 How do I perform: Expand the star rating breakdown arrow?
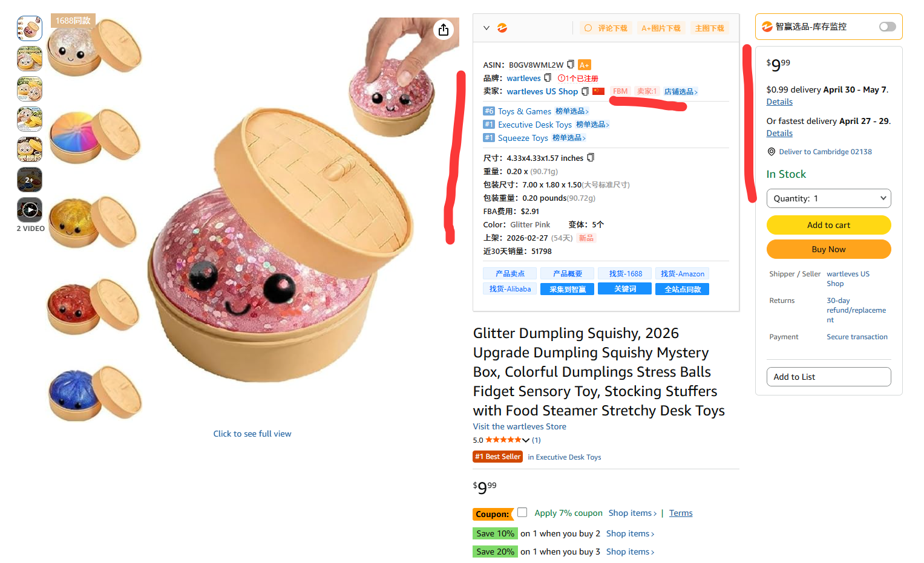pyautogui.click(x=526, y=440)
